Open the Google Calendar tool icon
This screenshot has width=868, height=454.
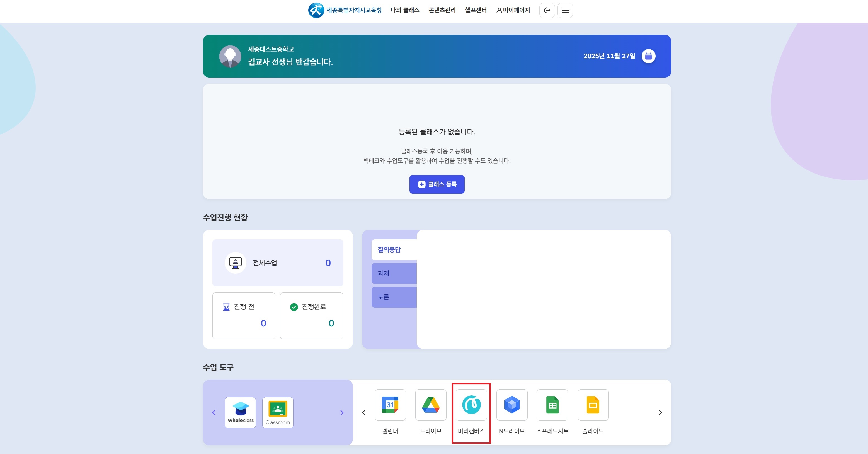tap(390, 405)
